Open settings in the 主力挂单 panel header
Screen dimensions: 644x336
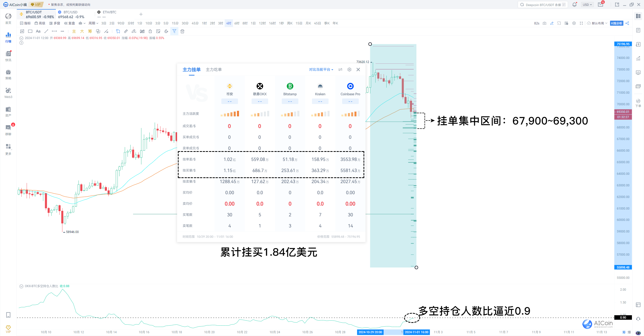[x=349, y=70]
